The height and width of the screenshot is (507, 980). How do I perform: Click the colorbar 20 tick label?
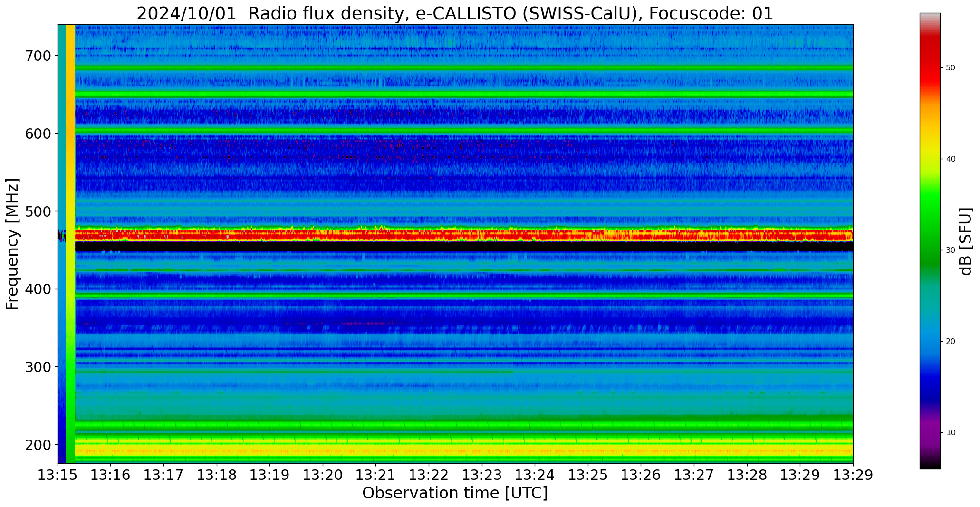951,342
